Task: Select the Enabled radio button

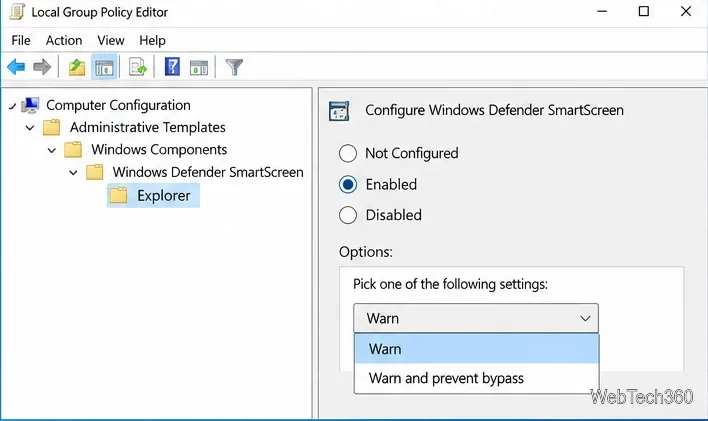Action: (348, 184)
